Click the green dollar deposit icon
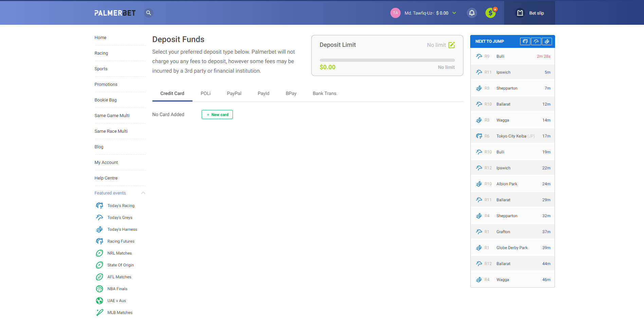This screenshot has height=319, width=644. tap(491, 13)
